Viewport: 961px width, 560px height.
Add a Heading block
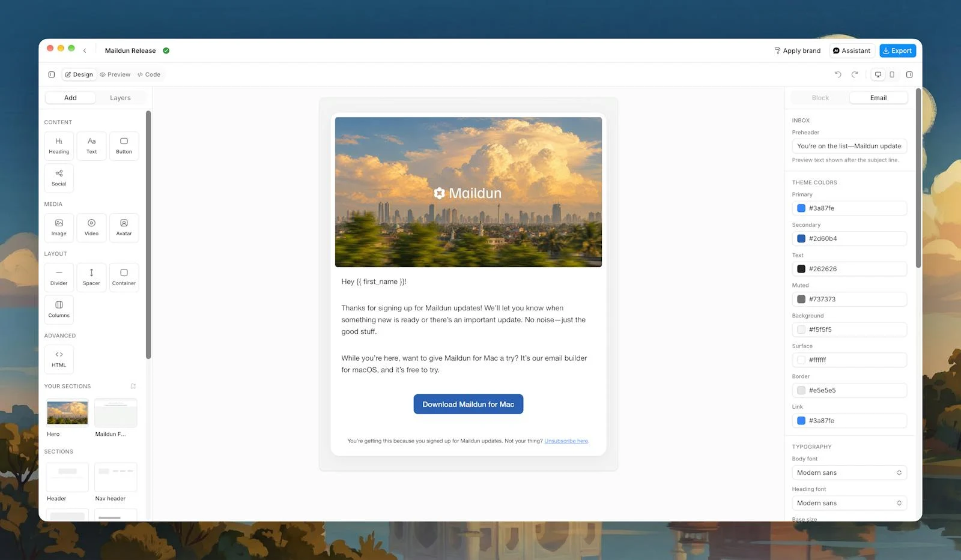click(59, 146)
